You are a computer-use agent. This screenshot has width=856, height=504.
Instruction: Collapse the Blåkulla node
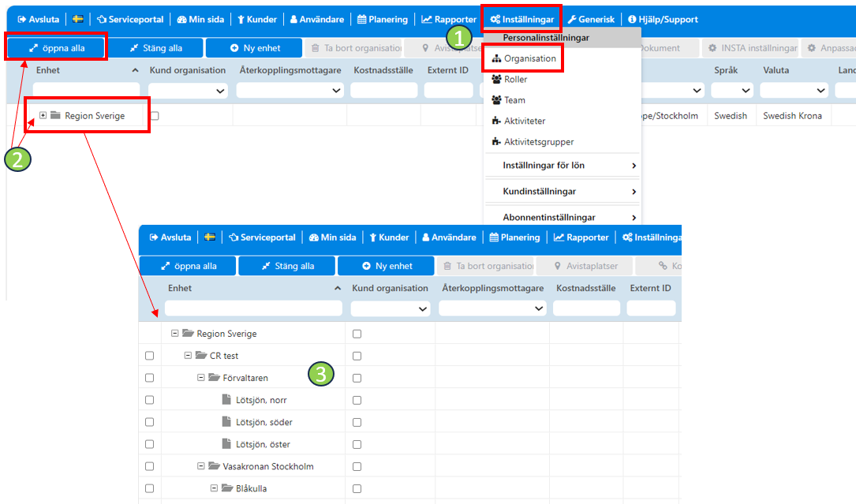[x=214, y=488]
